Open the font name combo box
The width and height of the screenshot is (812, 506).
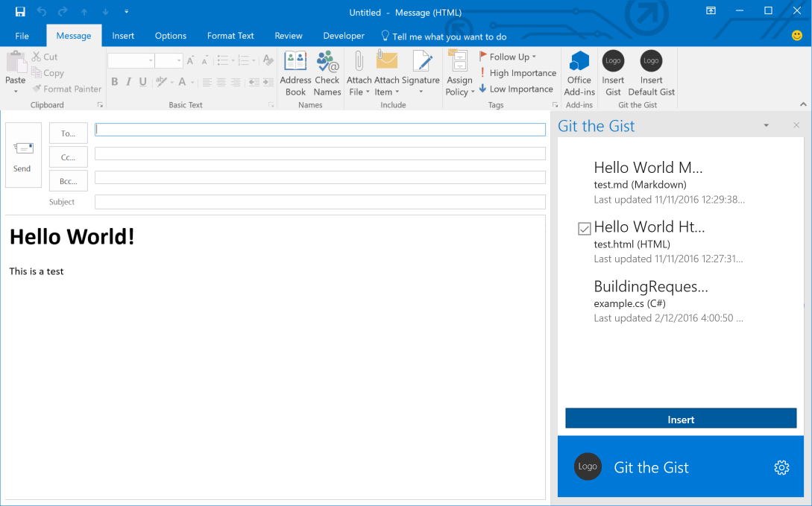131,60
